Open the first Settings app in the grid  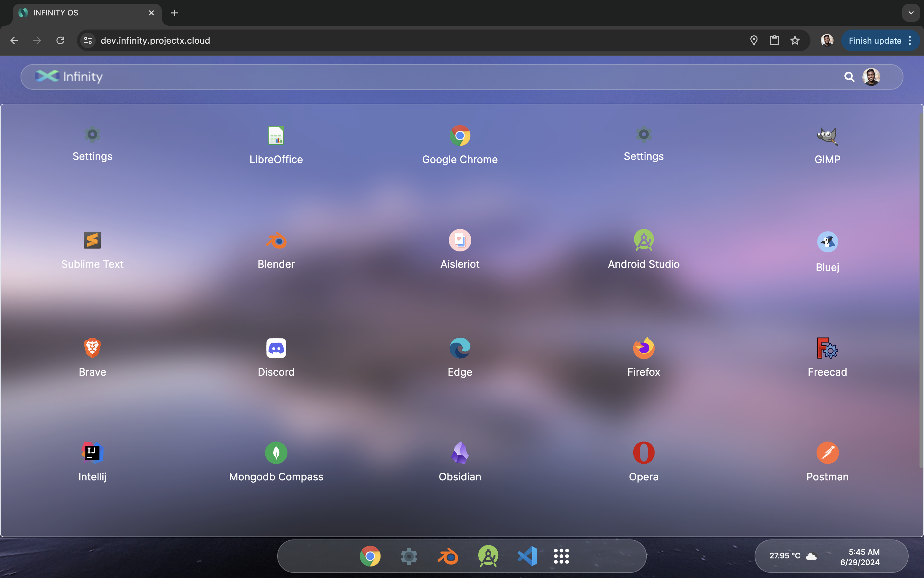point(92,144)
